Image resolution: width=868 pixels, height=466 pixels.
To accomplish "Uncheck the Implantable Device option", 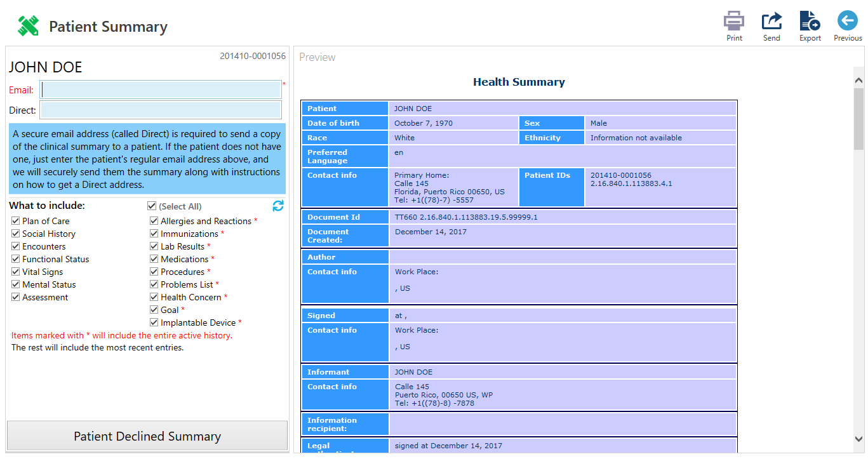I will [x=154, y=323].
